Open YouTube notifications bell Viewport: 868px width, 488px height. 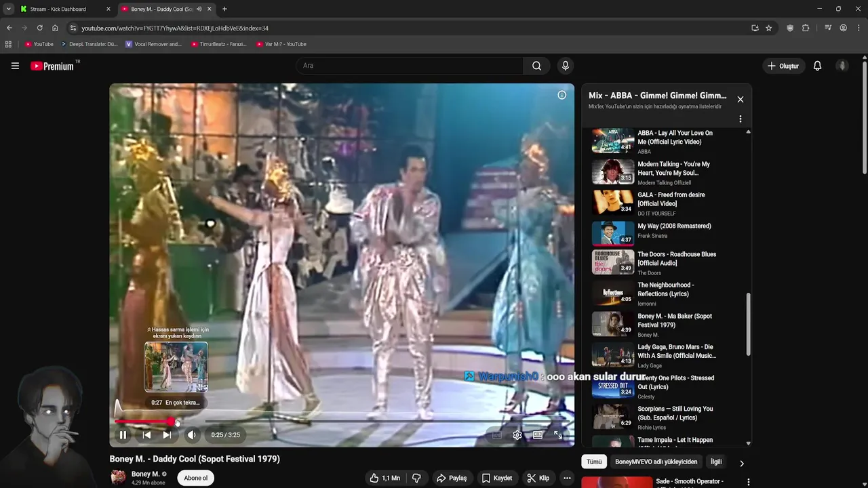[x=817, y=66]
